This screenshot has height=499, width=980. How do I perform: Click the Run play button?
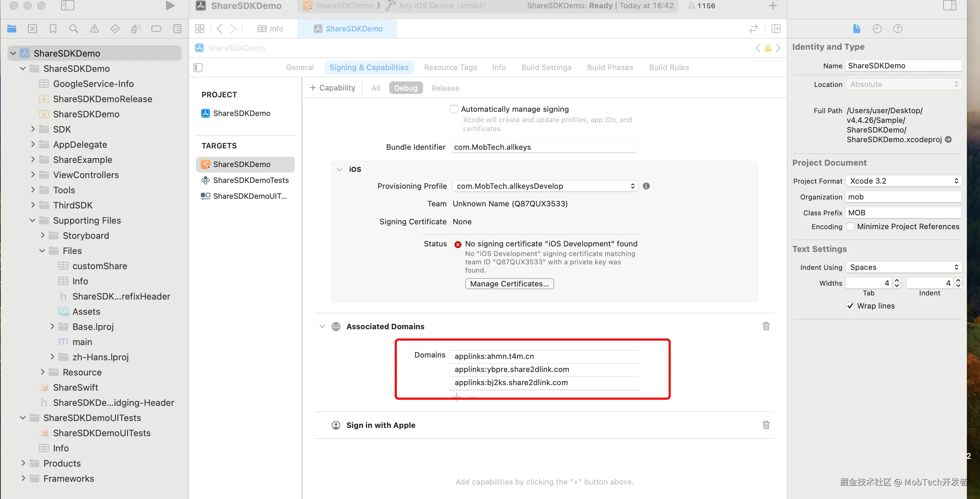[x=170, y=6]
